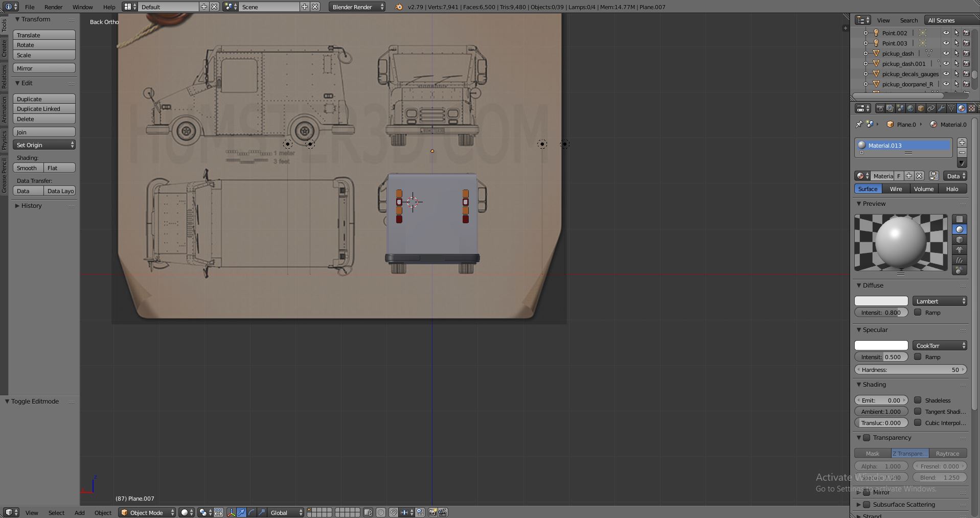Image resolution: width=980 pixels, height=518 pixels.
Task: Open the Blender Render engine dropdown
Action: pyautogui.click(x=357, y=7)
